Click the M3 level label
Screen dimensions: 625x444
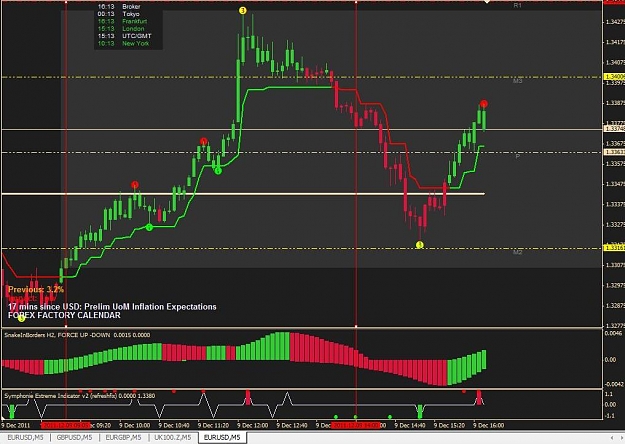pyautogui.click(x=517, y=81)
